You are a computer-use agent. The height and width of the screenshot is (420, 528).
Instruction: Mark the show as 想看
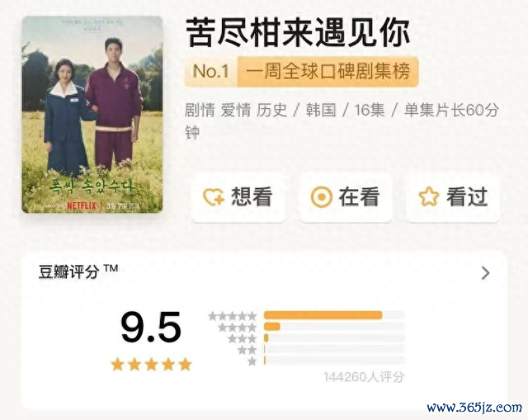[x=238, y=197]
